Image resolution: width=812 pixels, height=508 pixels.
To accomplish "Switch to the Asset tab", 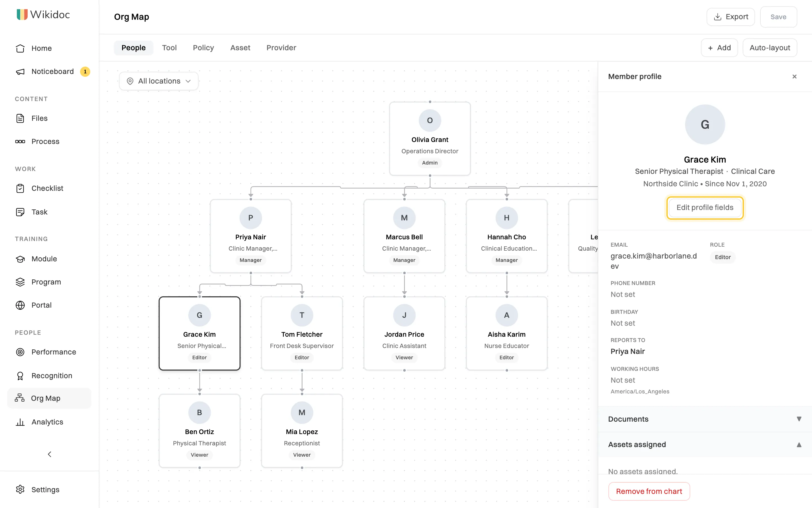I will pyautogui.click(x=240, y=48).
